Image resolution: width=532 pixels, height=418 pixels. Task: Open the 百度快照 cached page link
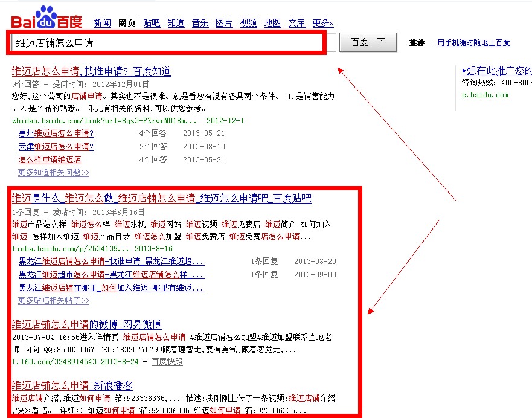point(167,361)
